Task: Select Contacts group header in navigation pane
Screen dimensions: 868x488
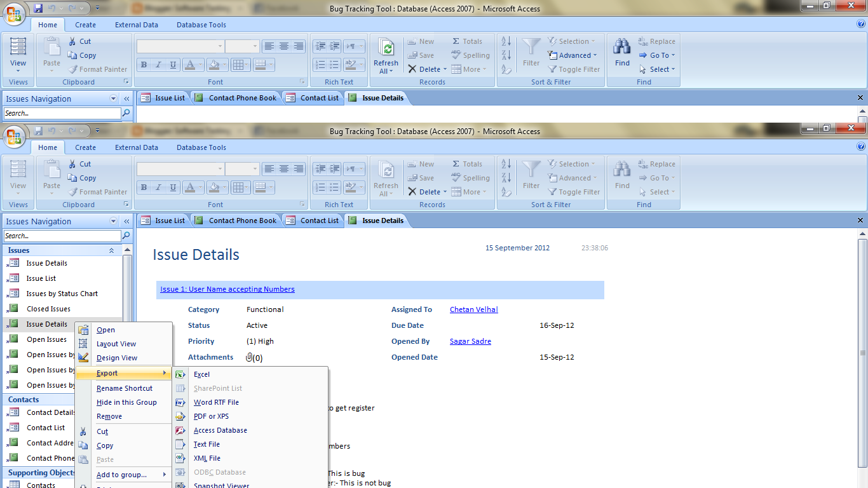Action: (x=62, y=400)
